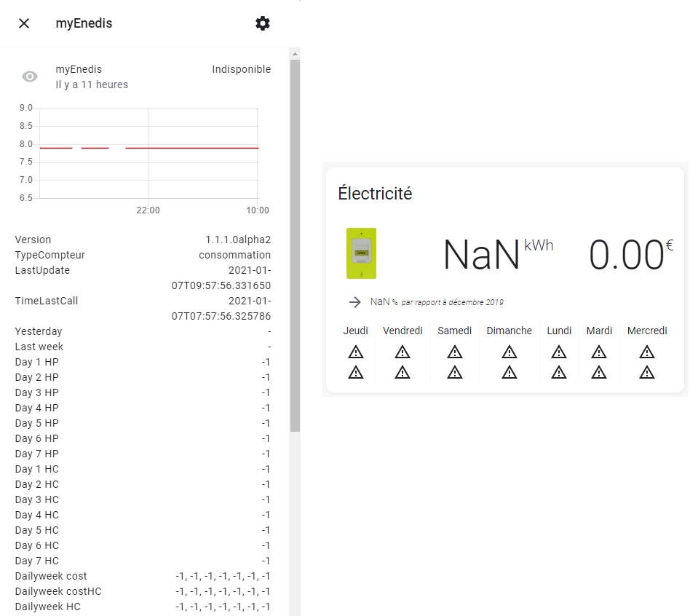Click upper warning icon under Vendredi
The width and height of the screenshot is (698, 616).
pos(402,352)
